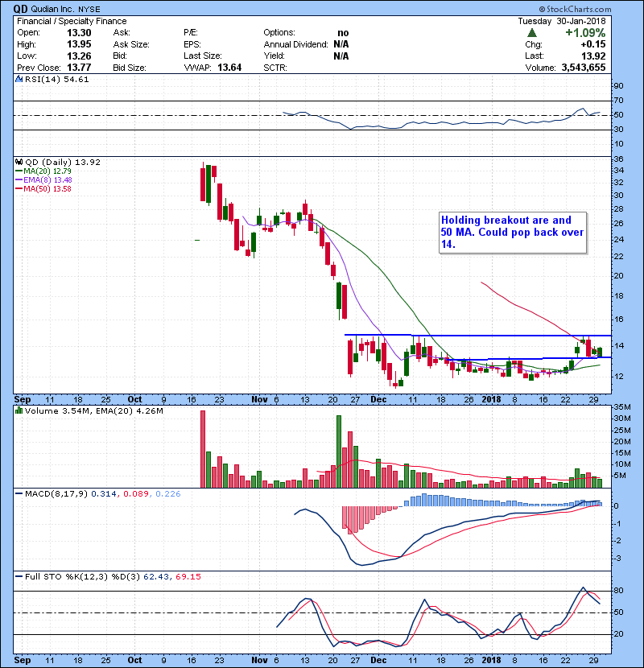644x668 pixels.
Task: Click the Options value 'no'
Action: coord(343,33)
